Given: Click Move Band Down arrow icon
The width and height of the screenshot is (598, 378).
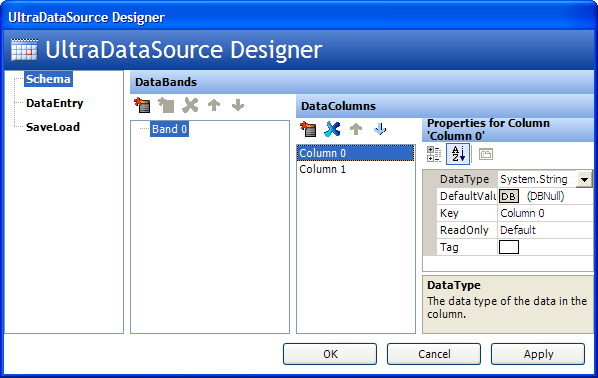Looking at the screenshot, I should pyautogui.click(x=238, y=105).
